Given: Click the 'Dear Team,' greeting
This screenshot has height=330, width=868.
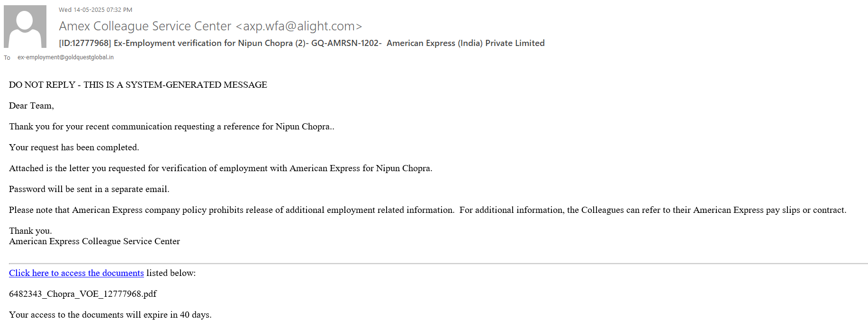Looking at the screenshot, I should 31,106.
